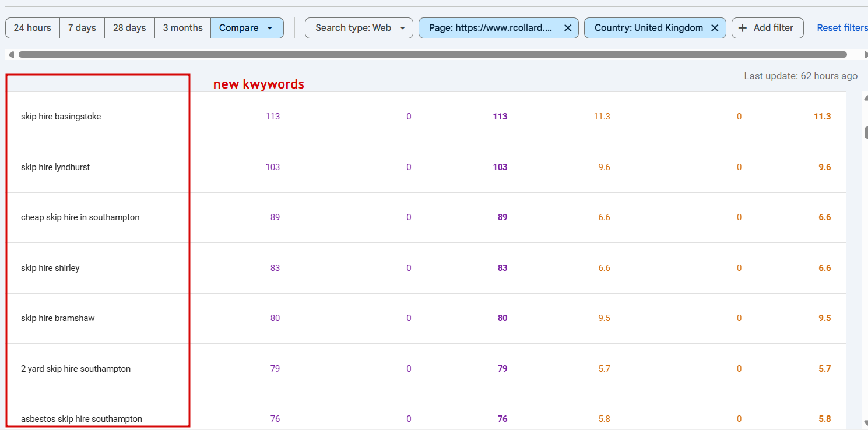This screenshot has width=868, height=430.
Task: Remove the Page URL filter chip
Action: (x=568, y=28)
